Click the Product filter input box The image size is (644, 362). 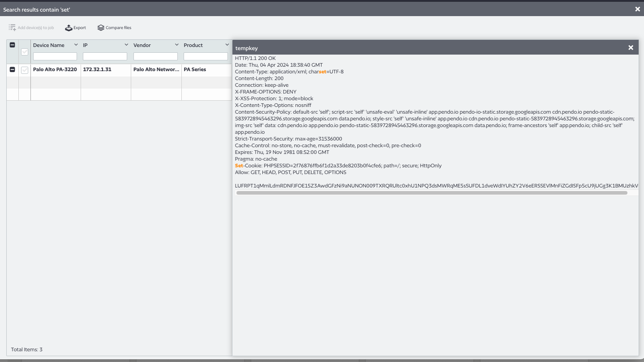pyautogui.click(x=206, y=56)
